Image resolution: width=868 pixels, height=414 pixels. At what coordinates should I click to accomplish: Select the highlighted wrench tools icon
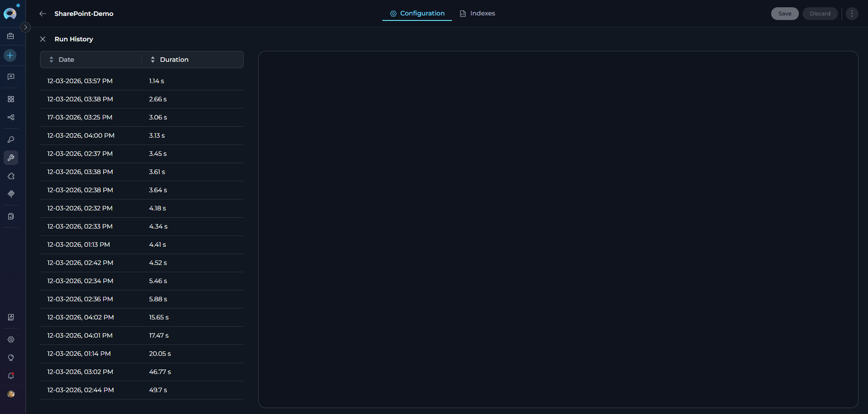11,158
